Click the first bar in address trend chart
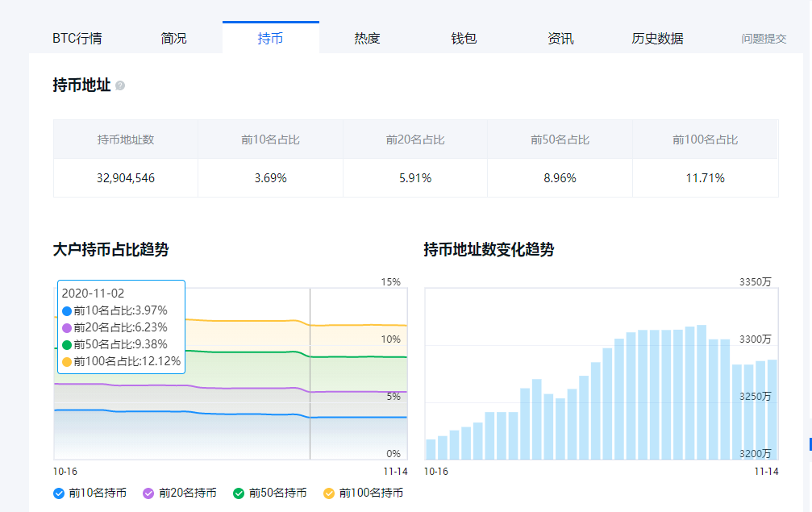The image size is (812, 512). point(431,449)
